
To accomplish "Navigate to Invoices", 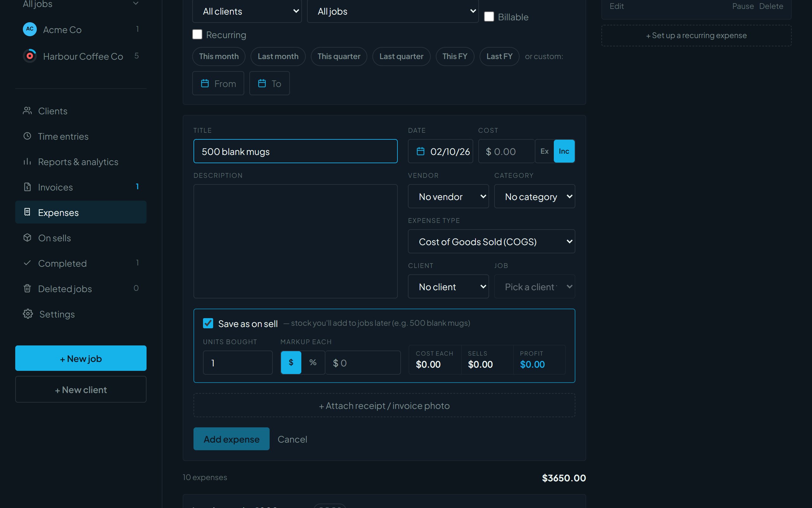I will [x=81, y=187].
